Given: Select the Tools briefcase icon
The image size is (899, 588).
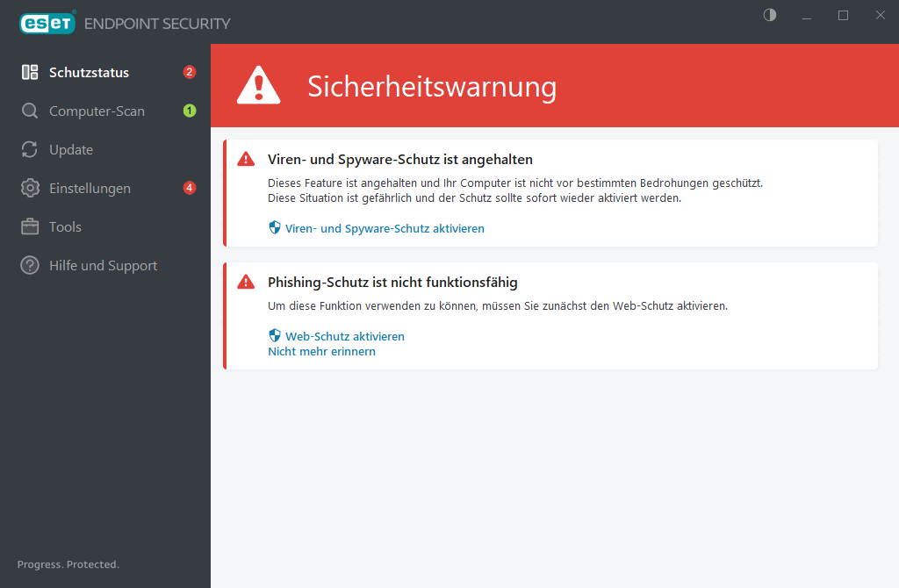Looking at the screenshot, I should click(x=31, y=226).
